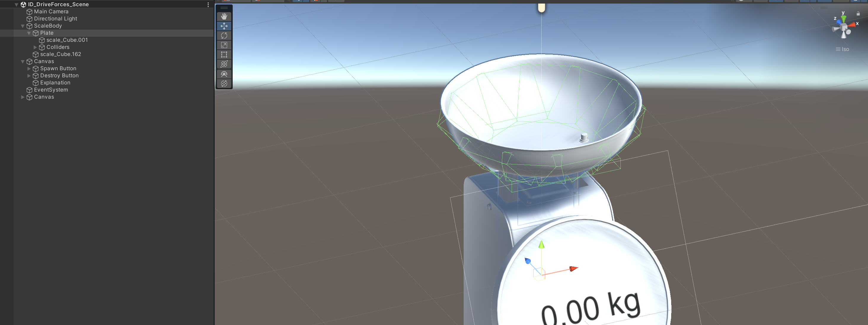
Task: Select the Rotate tool
Action: [224, 35]
